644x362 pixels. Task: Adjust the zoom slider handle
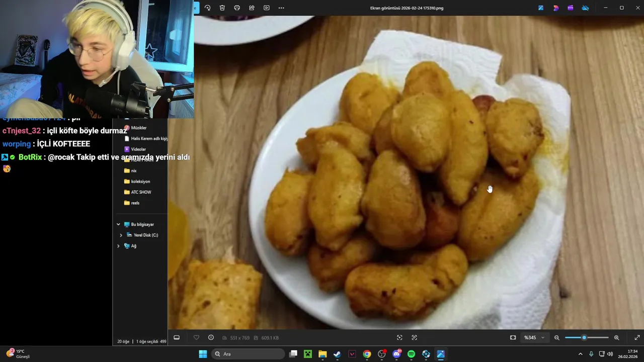(584, 337)
